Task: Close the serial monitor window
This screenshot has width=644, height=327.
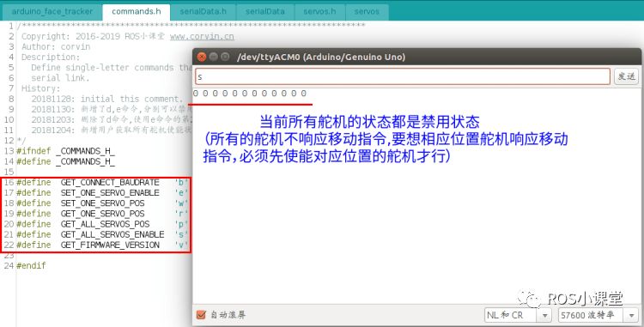Action: pyautogui.click(x=201, y=57)
